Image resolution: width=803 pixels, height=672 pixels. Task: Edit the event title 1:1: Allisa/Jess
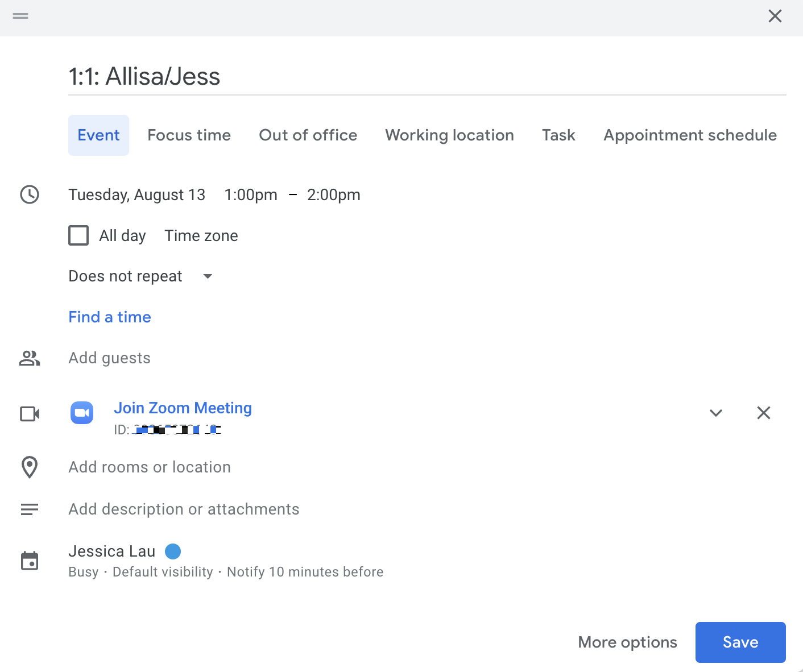(x=427, y=76)
